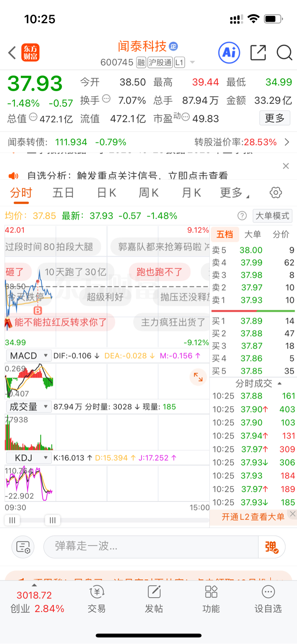This screenshot has height=644, width=297.
Task: Tap 买1 price 37.89 row
Action: pos(253,321)
